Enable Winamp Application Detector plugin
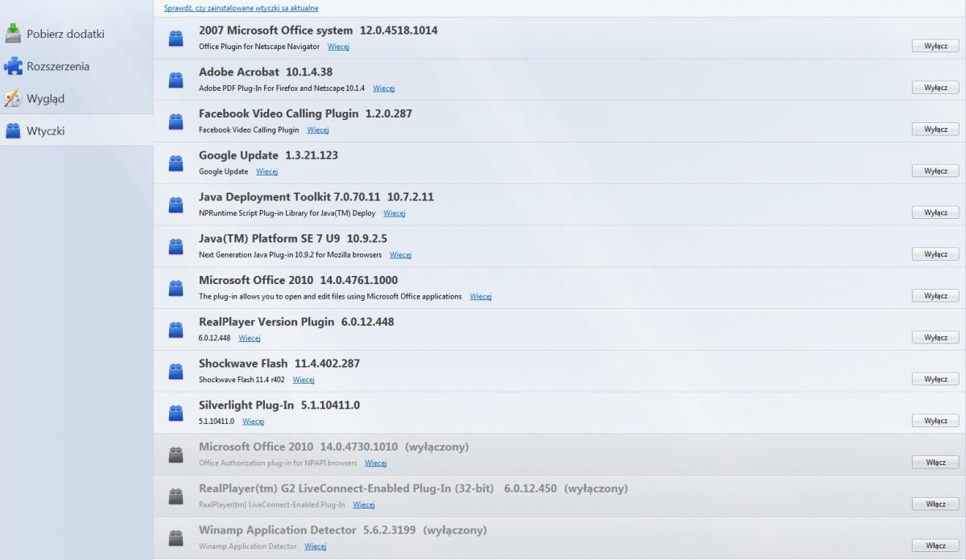The height and width of the screenshot is (560, 966). pos(935,546)
